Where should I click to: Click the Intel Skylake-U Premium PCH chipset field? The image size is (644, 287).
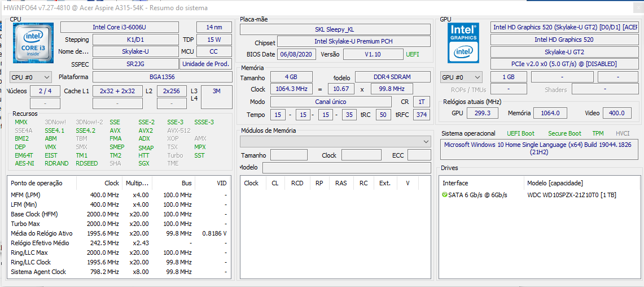(354, 42)
